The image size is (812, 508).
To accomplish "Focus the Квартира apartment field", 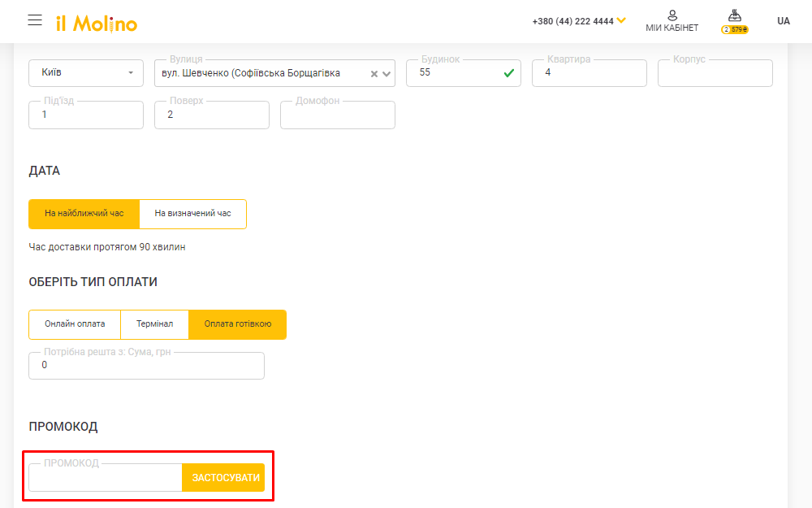I will 589,73.
